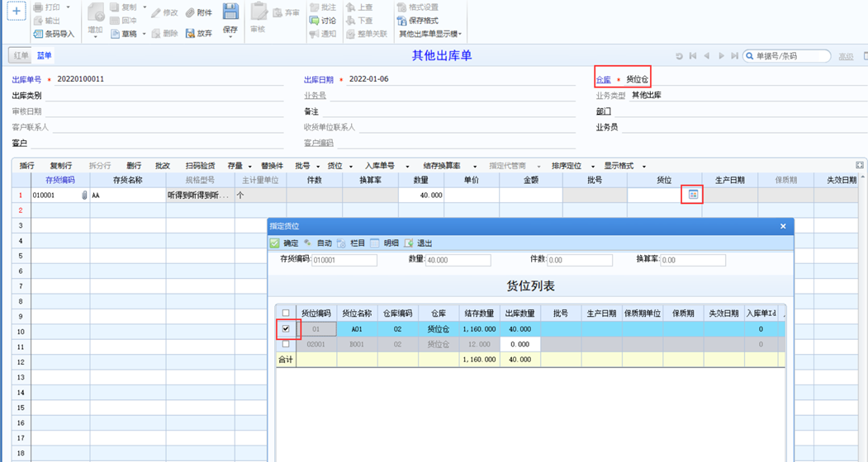Check the checkbox for location B001
This screenshot has height=462, width=868.
[x=286, y=344]
